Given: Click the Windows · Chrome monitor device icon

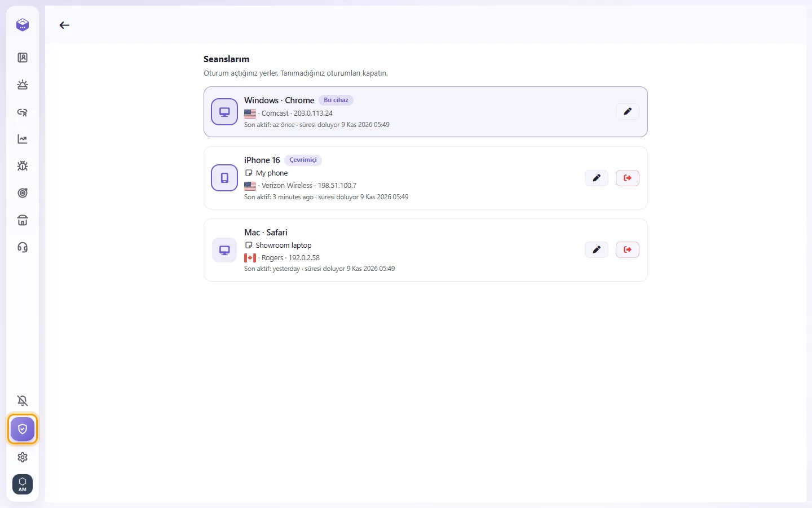Looking at the screenshot, I should click(x=224, y=112).
